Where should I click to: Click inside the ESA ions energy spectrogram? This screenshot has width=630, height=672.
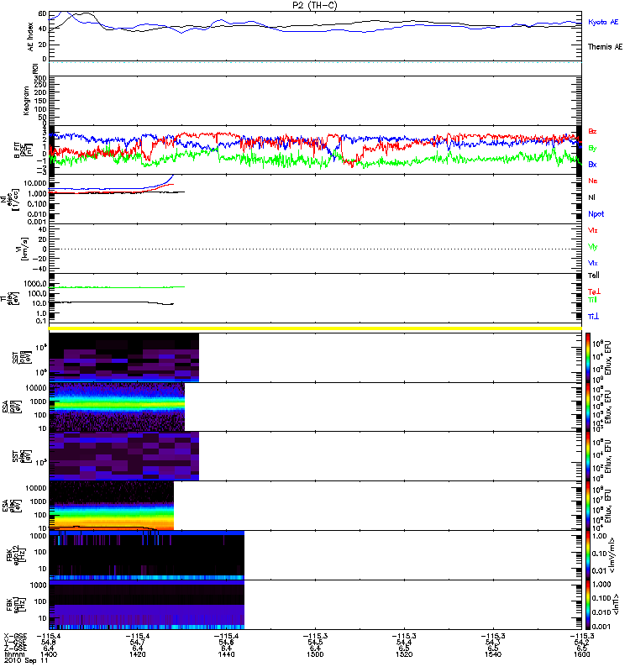click(117, 407)
